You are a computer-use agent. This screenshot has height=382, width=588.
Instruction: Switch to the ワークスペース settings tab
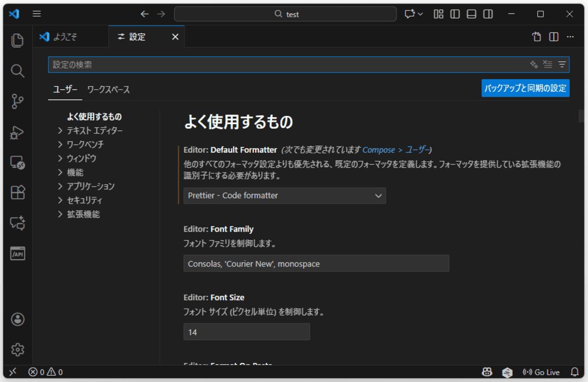tap(108, 89)
